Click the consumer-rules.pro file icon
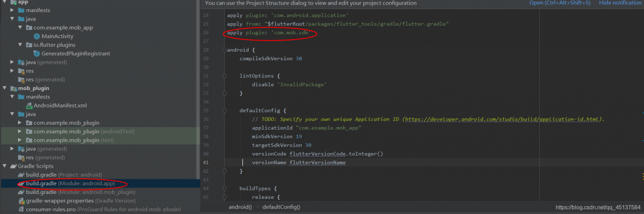644x214 pixels. (21, 209)
